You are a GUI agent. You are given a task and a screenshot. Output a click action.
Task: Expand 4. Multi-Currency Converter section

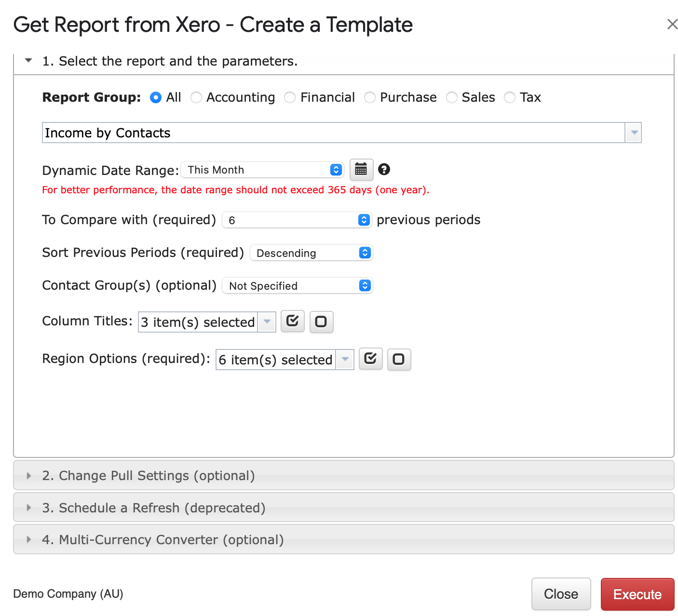(343, 539)
